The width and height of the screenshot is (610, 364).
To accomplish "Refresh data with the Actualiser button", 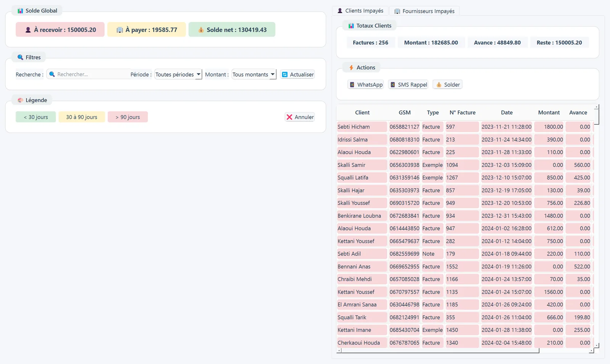I will pos(297,75).
